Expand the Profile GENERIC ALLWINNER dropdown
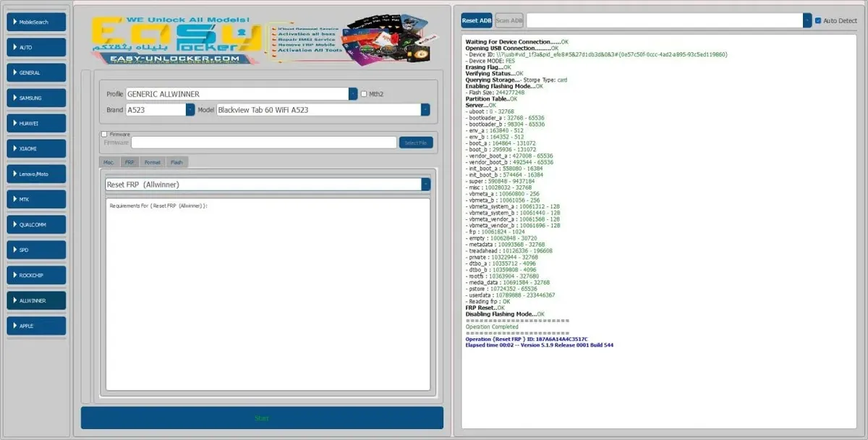This screenshot has width=868, height=440. [x=353, y=93]
